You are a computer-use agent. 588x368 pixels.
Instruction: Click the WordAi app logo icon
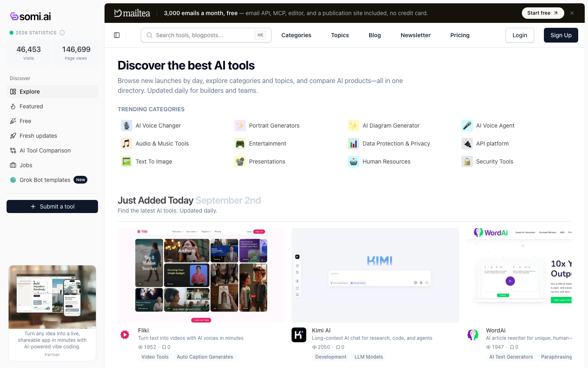pos(473,335)
